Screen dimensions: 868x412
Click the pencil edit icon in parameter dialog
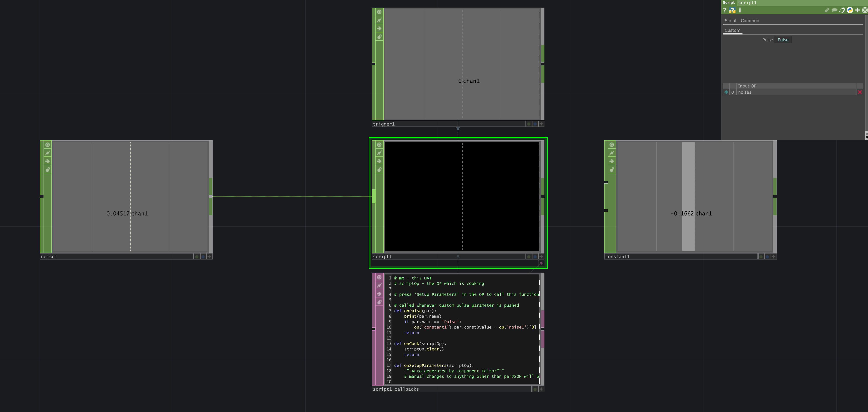click(827, 10)
